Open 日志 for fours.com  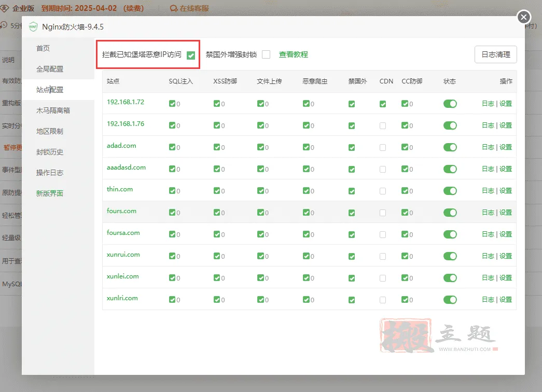(x=488, y=213)
